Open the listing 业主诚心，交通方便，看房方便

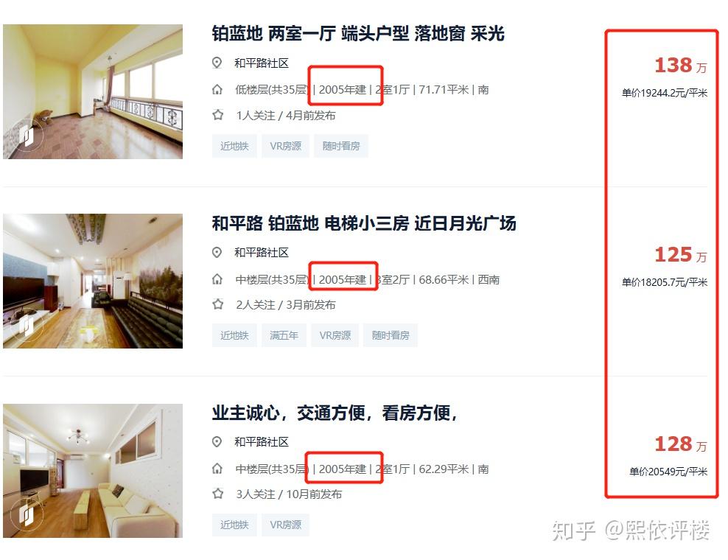click(335, 413)
